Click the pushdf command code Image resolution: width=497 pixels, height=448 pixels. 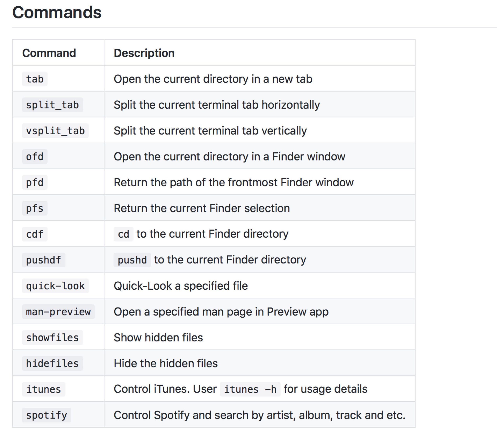pos(43,260)
